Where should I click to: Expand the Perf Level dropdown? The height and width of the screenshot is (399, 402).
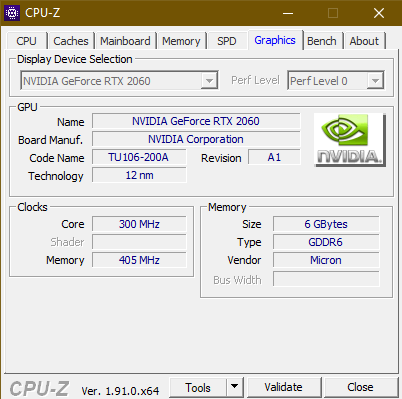point(336,81)
